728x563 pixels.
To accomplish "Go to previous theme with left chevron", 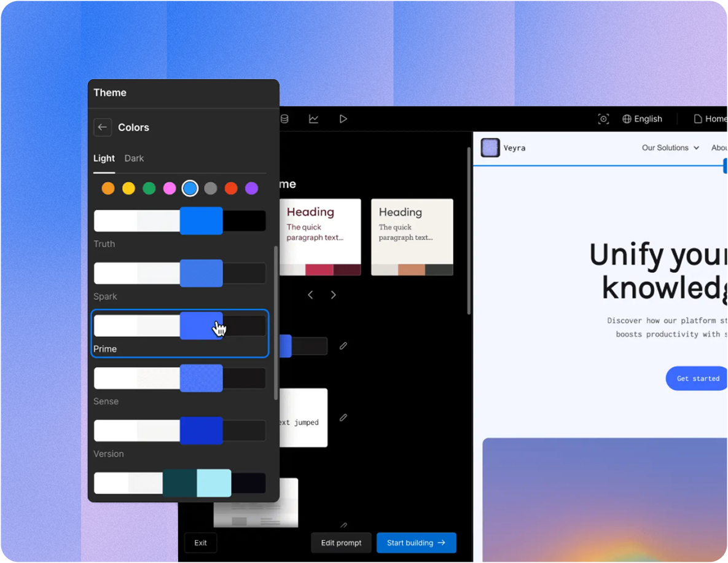I will coord(310,295).
